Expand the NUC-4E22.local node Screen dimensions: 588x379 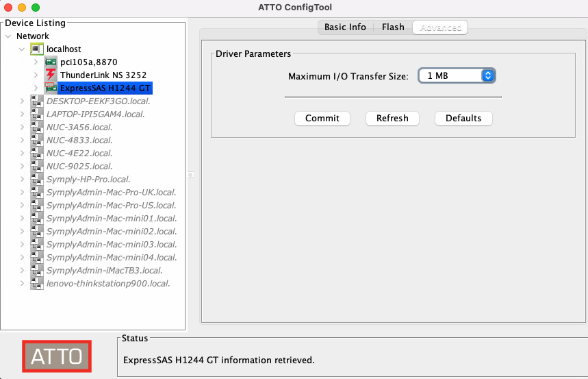(x=22, y=154)
